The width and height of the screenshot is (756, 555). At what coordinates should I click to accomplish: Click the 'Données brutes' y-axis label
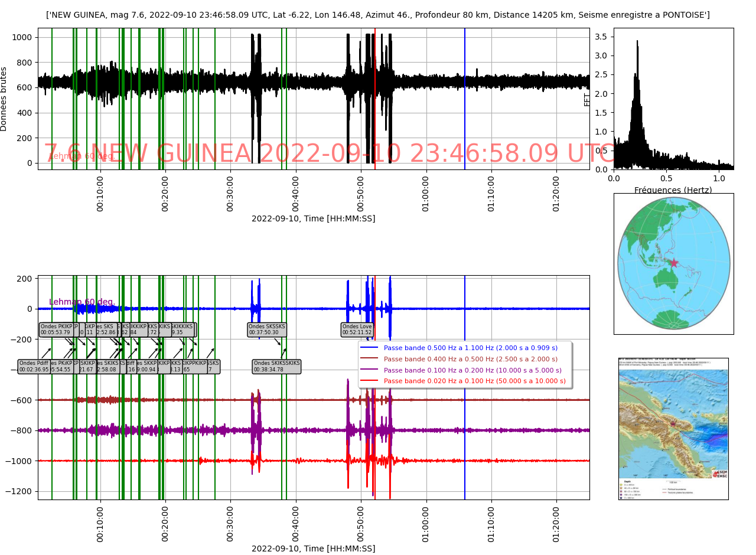(x=5, y=99)
